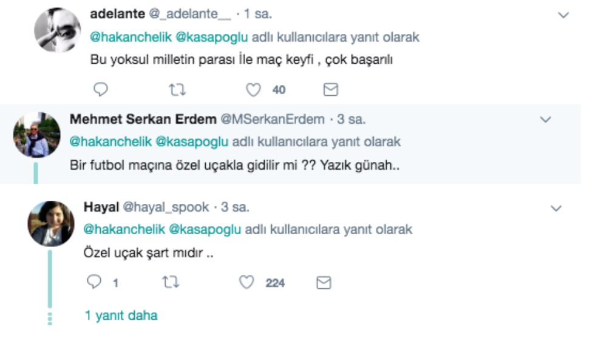Image resolution: width=607 pixels, height=364 pixels.
Task: Like Hayal's tweet with 224 likes
Action: [246, 282]
